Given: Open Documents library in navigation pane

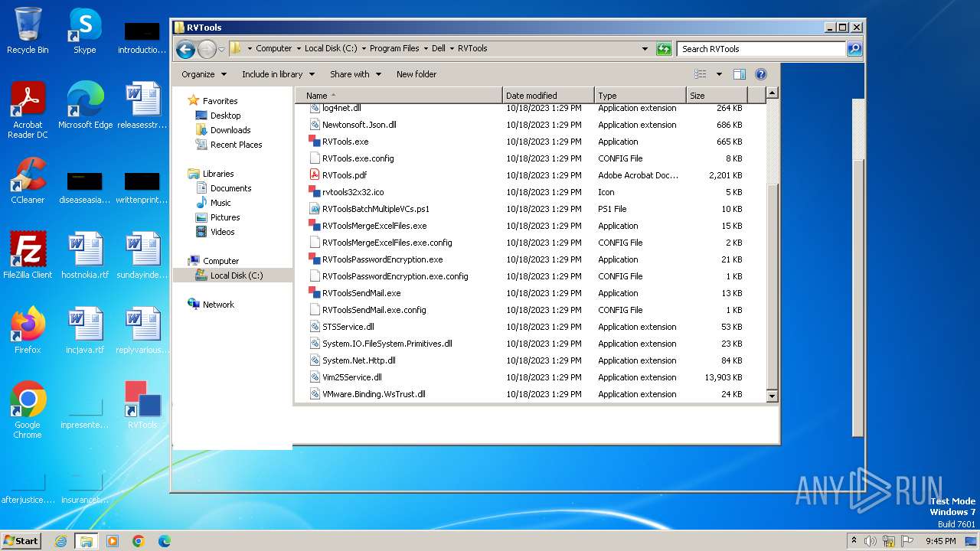Looking at the screenshot, I should 230,188.
